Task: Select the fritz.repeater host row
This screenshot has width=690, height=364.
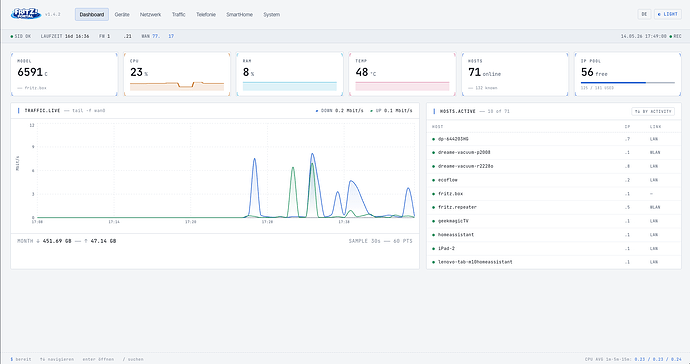Action: (554, 207)
